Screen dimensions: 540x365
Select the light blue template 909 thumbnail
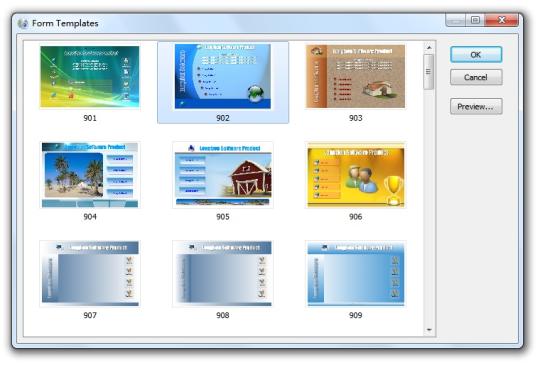355,273
